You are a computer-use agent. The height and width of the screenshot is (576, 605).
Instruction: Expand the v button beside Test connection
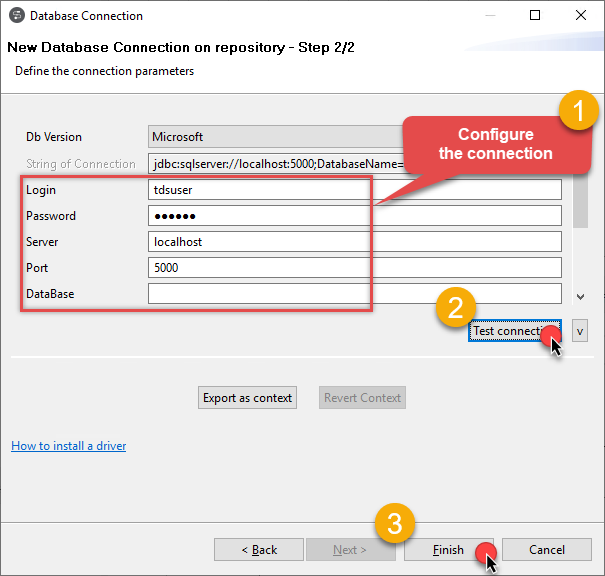580,331
